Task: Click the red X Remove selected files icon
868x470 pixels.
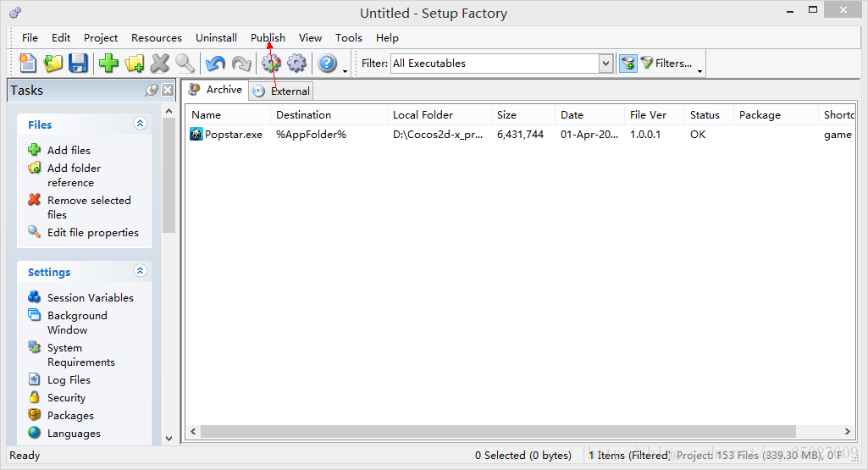Action: tap(35, 199)
